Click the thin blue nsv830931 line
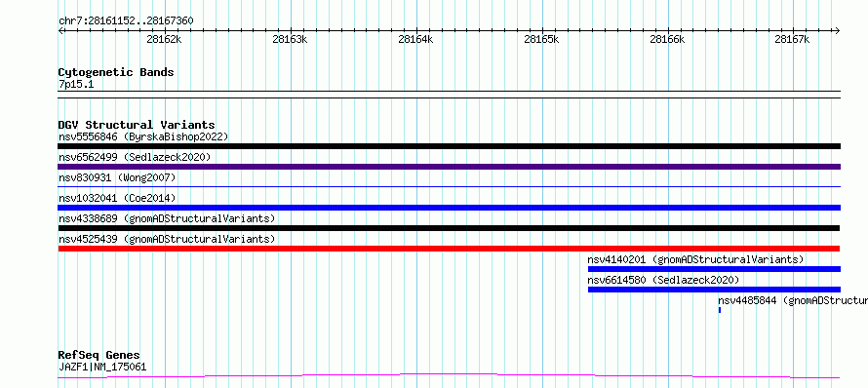This screenshot has width=868, height=388. click(449, 187)
